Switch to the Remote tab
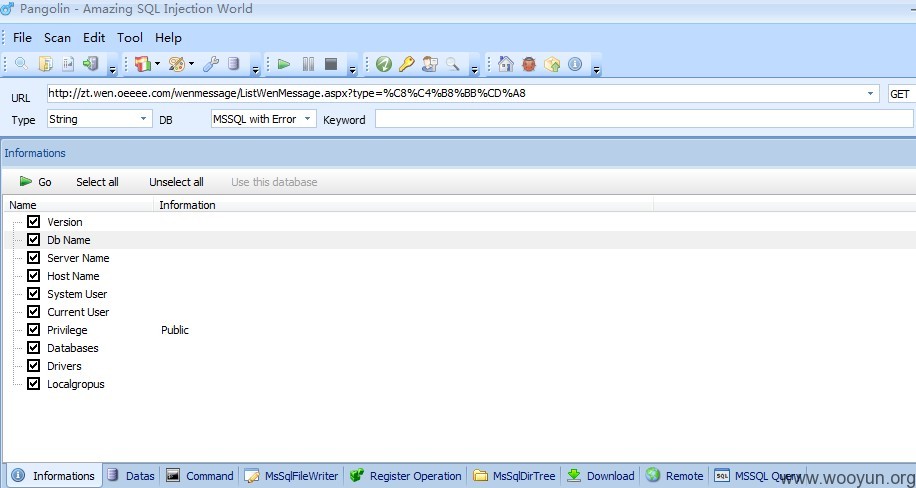Viewport: 916px width, 488px height. [x=675, y=476]
